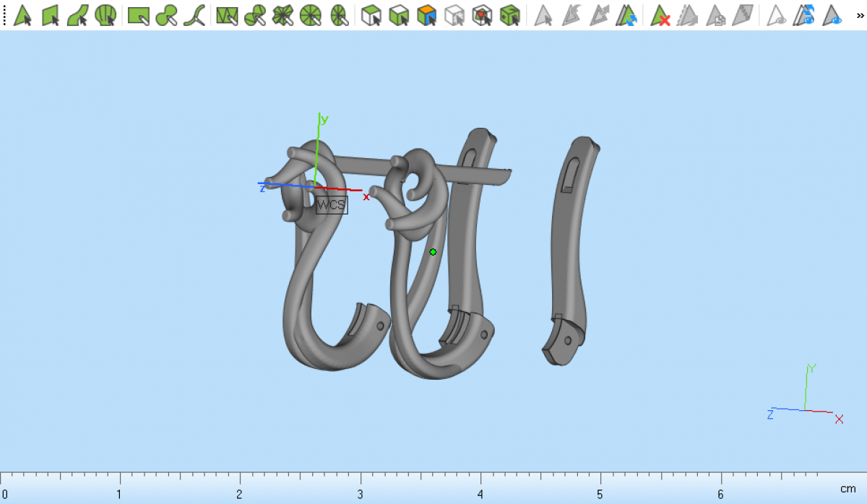Screen dimensions: 867x504
Task: Select the solid green cube icon
Action: [x=510, y=15]
